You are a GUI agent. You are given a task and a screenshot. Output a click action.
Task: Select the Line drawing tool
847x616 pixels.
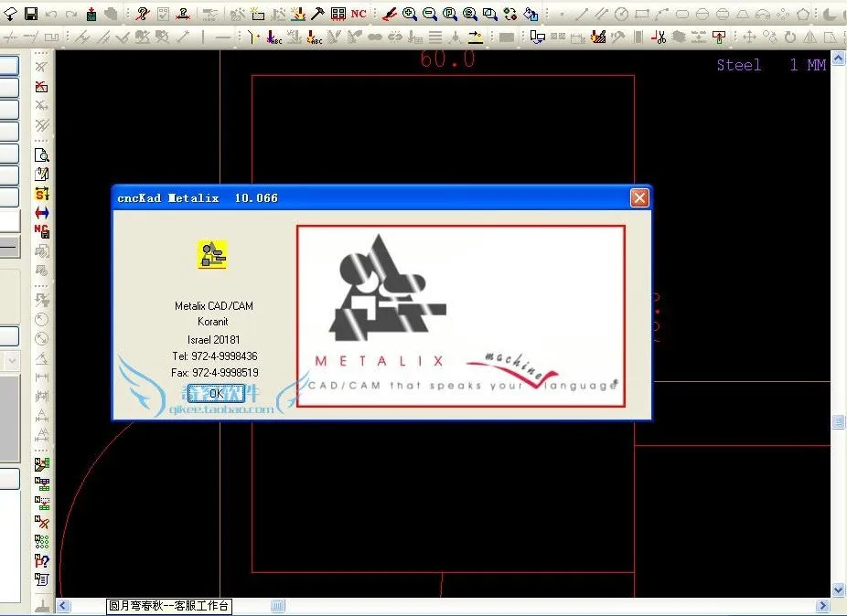(579, 14)
